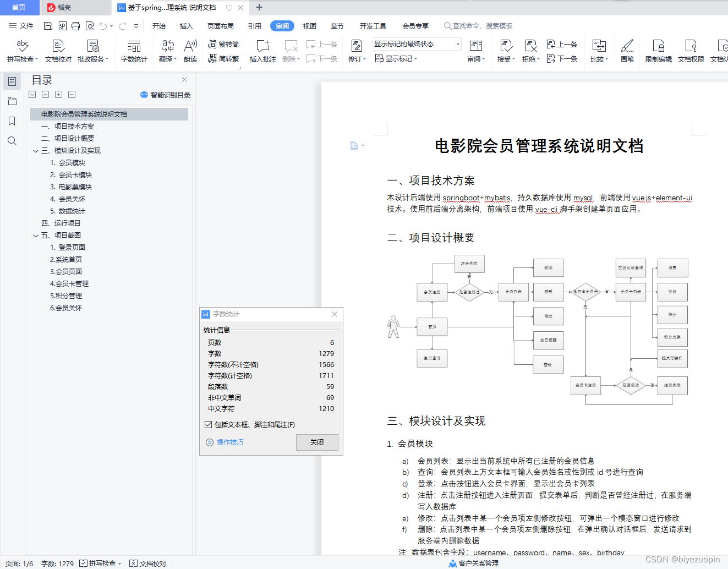Click the checkbox icon in 目录 panel header
Viewport: 728px width, 569px height.
click(x=32, y=94)
